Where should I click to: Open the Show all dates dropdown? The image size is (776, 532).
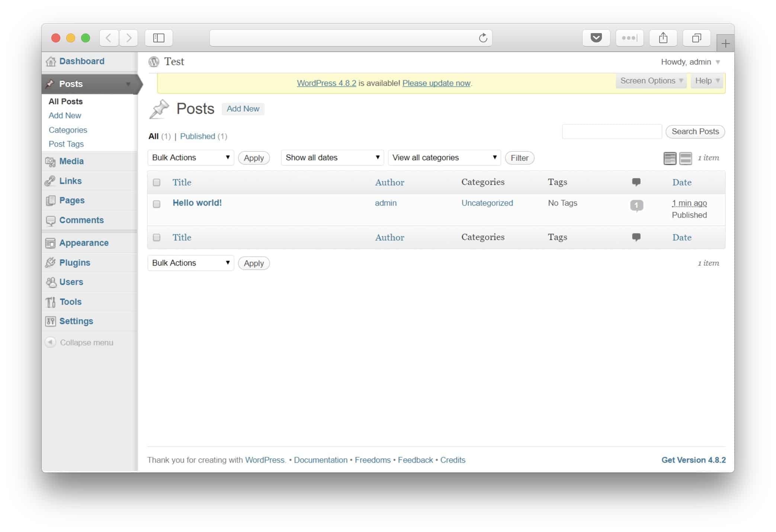[332, 158]
